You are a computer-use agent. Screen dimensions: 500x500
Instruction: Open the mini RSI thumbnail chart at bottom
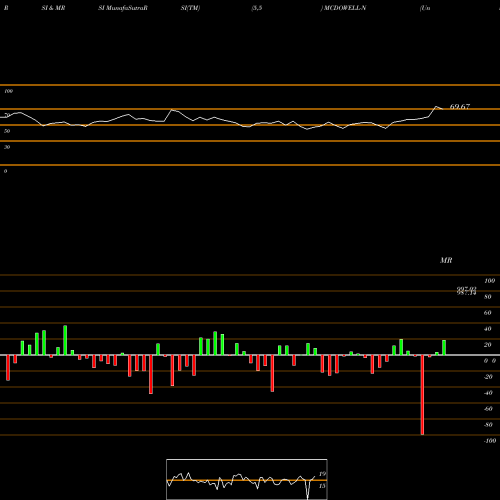click(247, 479)
